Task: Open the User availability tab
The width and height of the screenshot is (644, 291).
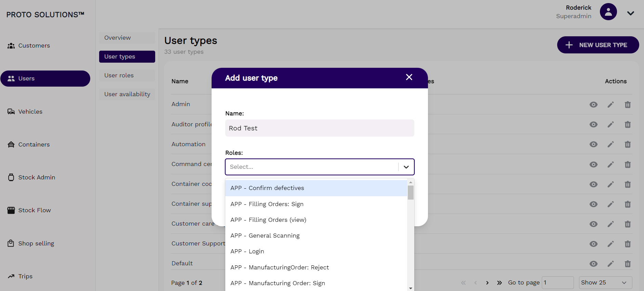Action: tap(127, 94)
